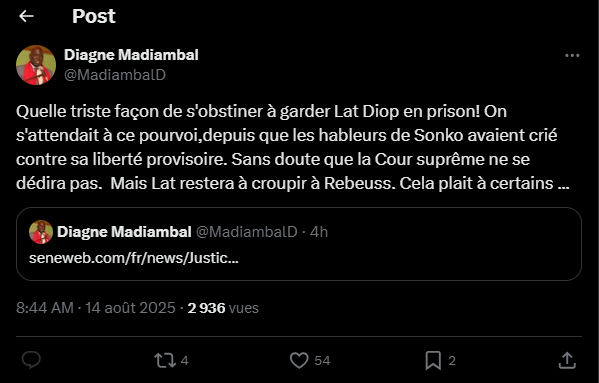Click the like count 54

pos(322,360)
